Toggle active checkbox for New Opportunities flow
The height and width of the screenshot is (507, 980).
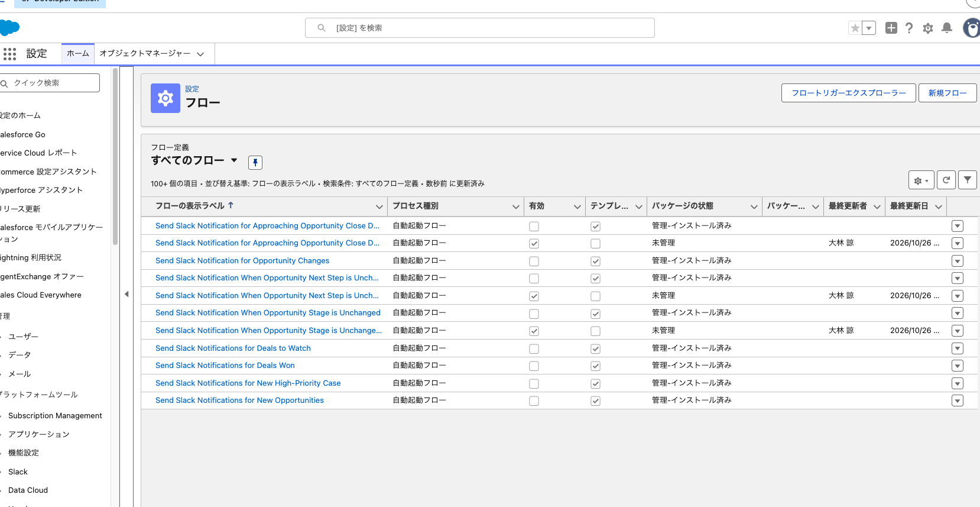pyautogui.click(x=534, y=401)
